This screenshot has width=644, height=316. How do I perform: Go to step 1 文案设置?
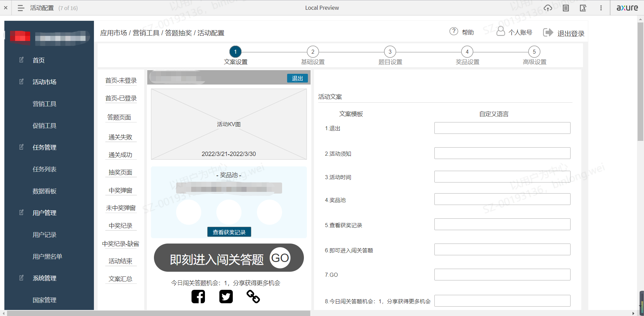pos(235,52)
